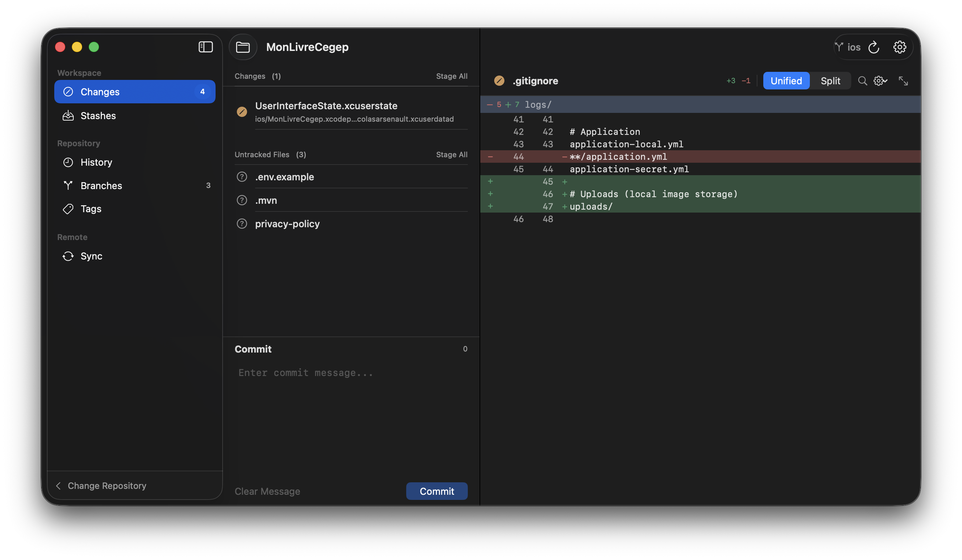This screenshot has width=962, height=560.
Task: Select the .mvn untracked item
Action: [x=351, y=200]
